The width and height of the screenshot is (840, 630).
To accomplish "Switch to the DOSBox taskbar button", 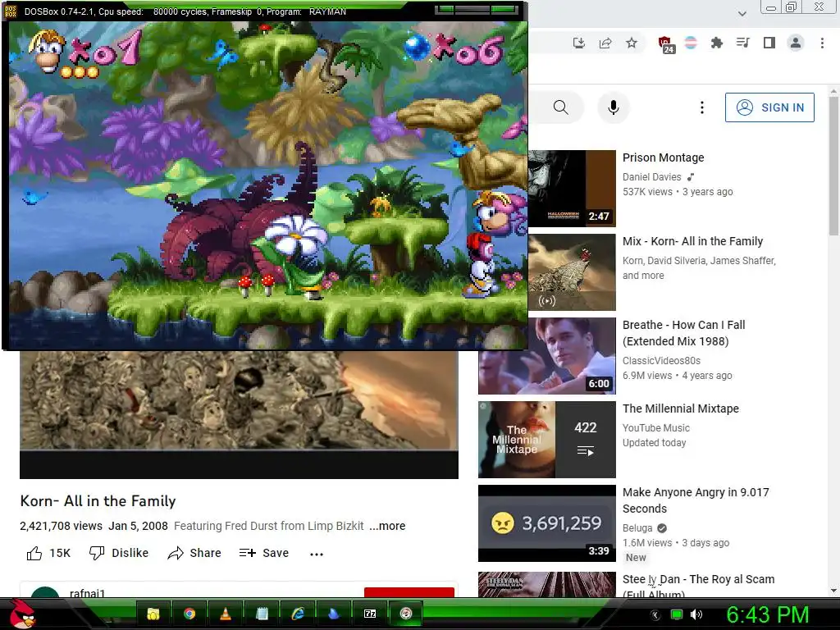I will [406, 614].
